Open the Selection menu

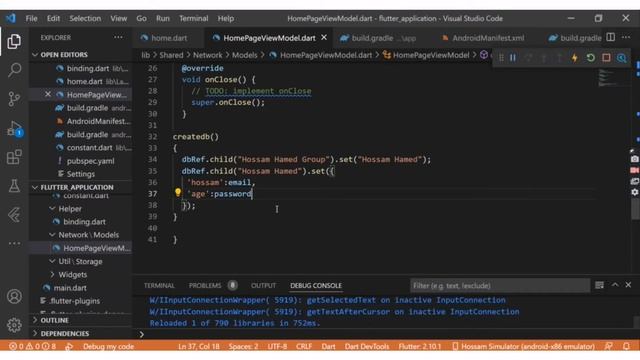[85, 18]
